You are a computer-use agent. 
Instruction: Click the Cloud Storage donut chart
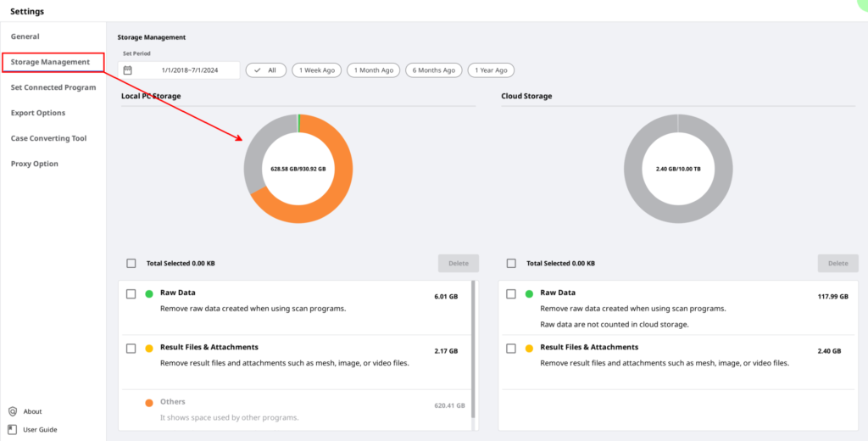[678, 169]
